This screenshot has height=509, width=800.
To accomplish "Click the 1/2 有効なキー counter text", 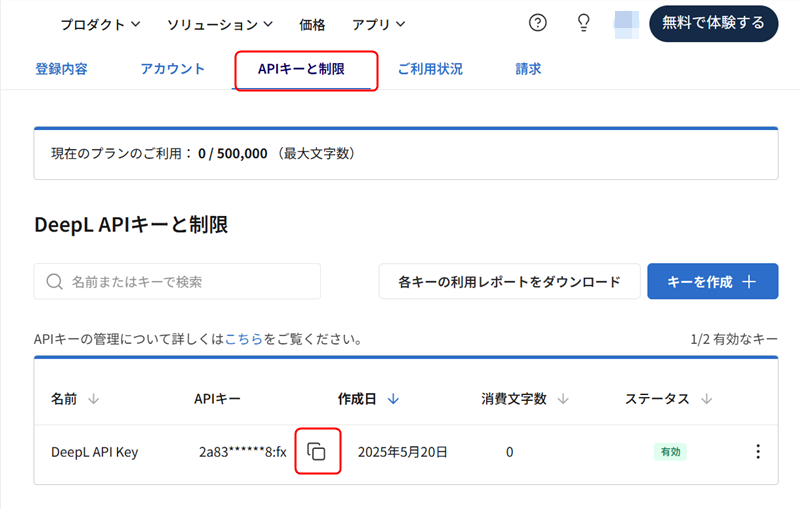I will pos(734,339).
